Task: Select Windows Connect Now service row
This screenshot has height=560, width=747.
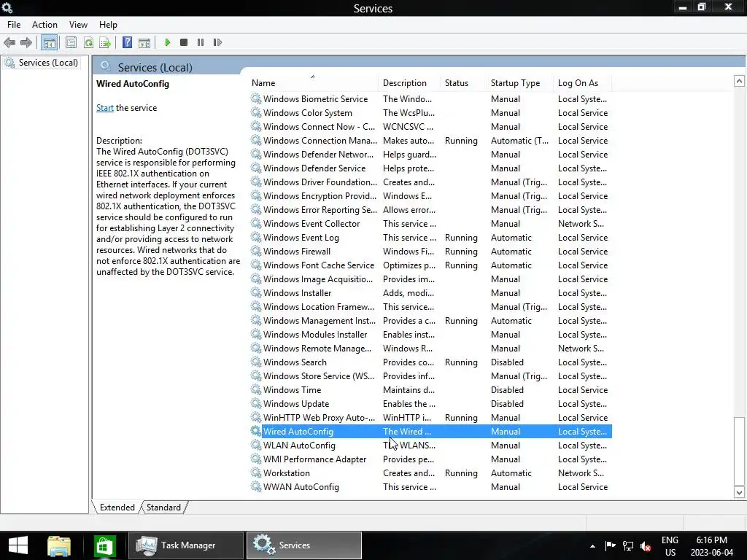Action: click(x=430, y=127)
